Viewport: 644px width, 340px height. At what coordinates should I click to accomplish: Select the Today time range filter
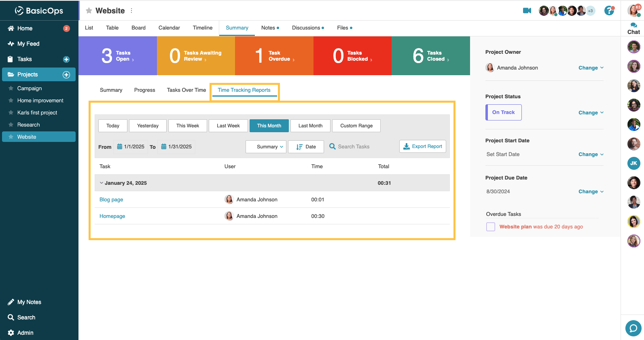coord(113,126)
